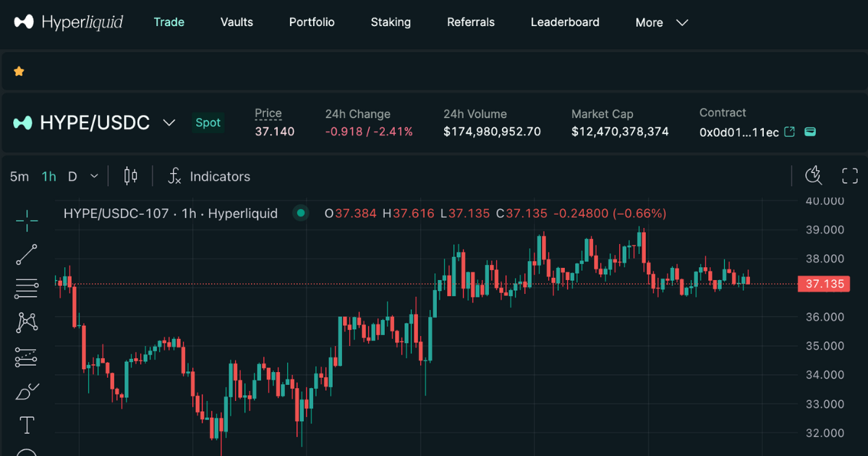This screenshot has height=456, width=868.
Task: Set chart interval to 5m
Action: coord(20,176)
